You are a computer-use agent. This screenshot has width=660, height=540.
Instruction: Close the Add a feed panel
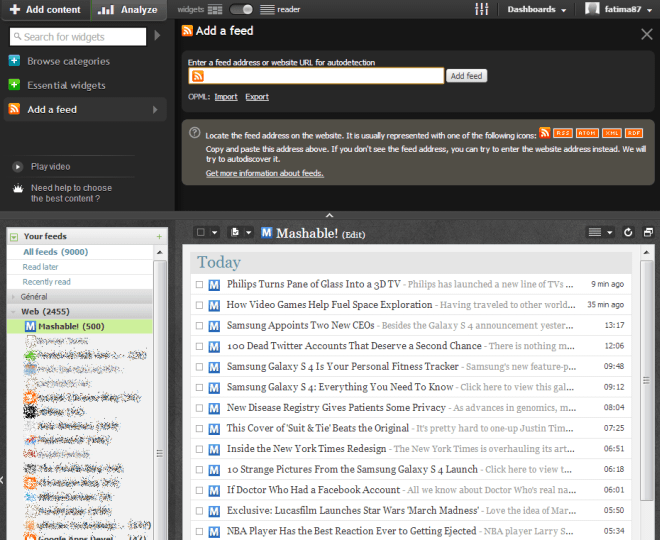click(x=646, y=34)
